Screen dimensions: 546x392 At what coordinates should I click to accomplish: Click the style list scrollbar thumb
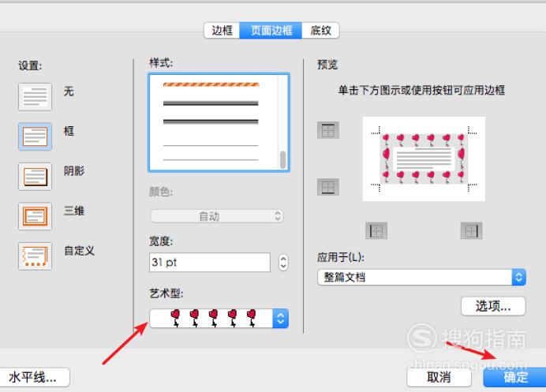click(x=283, y=160)
